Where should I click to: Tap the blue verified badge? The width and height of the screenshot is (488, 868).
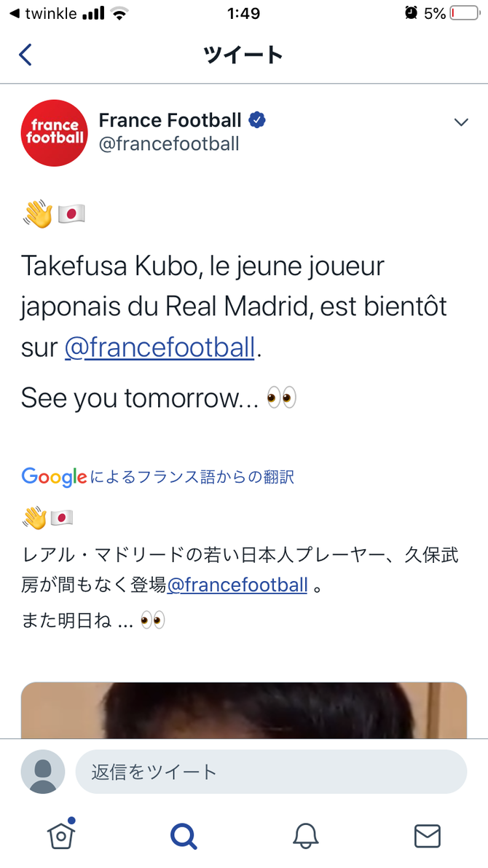point(257,119)
